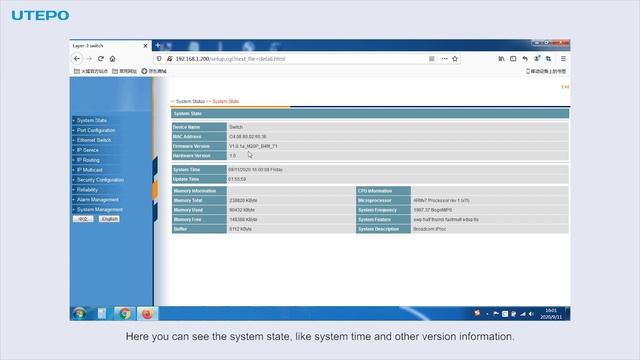Expand IP Routing in the sidebar
Viewport: 640px width, 360px height.
(x=88, y=160)
